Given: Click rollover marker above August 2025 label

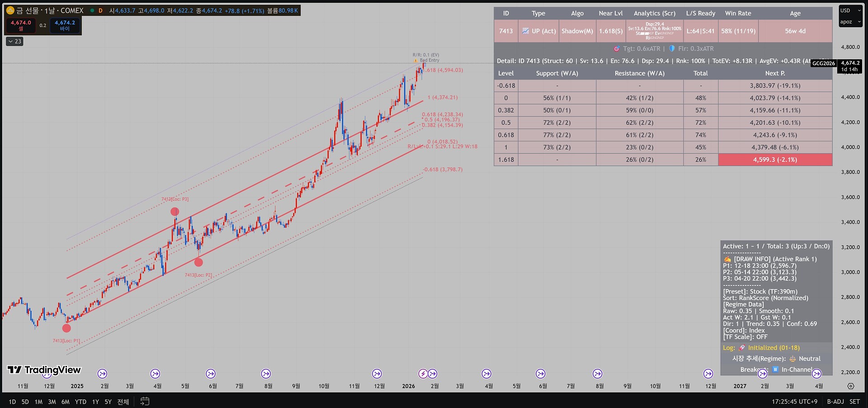Looking at the screenshot, I should [266, 374].
